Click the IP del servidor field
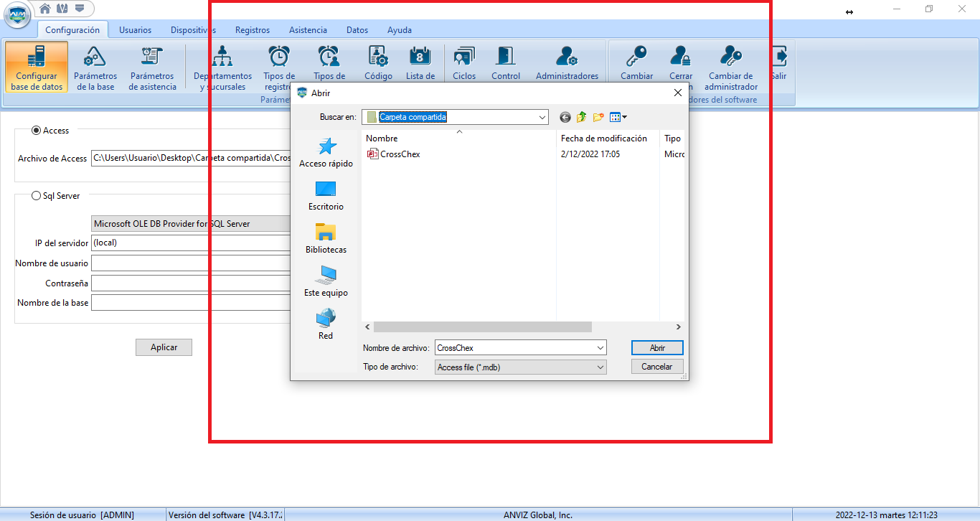The width and height of the screenshot is (980, 521). tap(191, 243)
